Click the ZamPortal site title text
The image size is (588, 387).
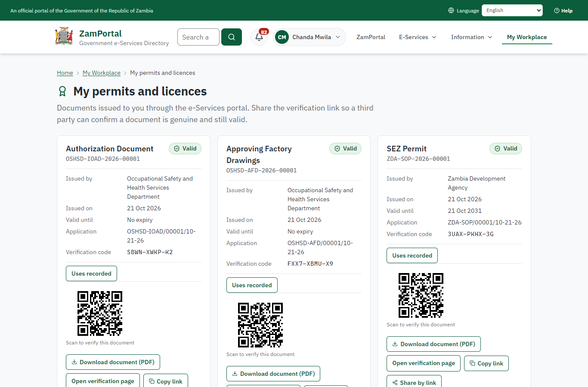[100, 34]
